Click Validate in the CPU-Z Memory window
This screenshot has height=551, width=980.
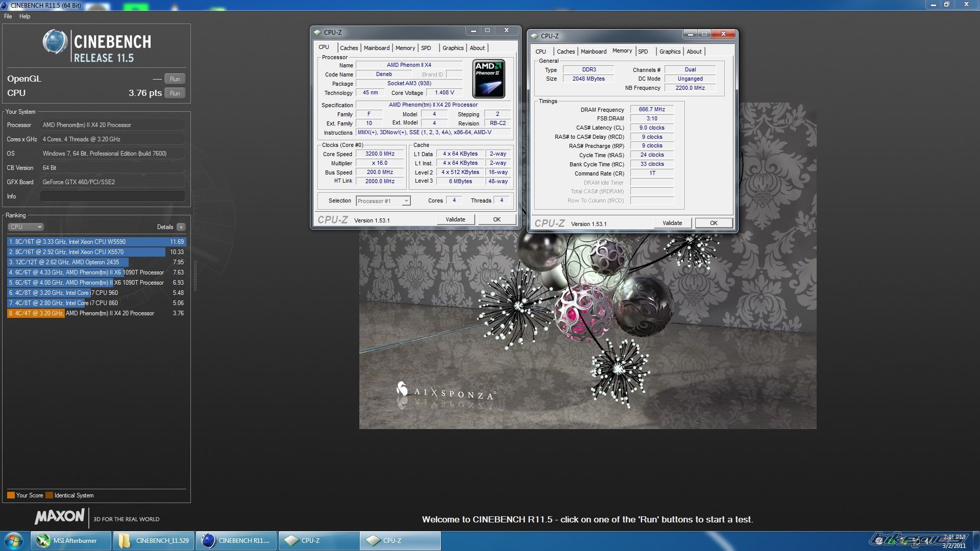coord(672,223)
